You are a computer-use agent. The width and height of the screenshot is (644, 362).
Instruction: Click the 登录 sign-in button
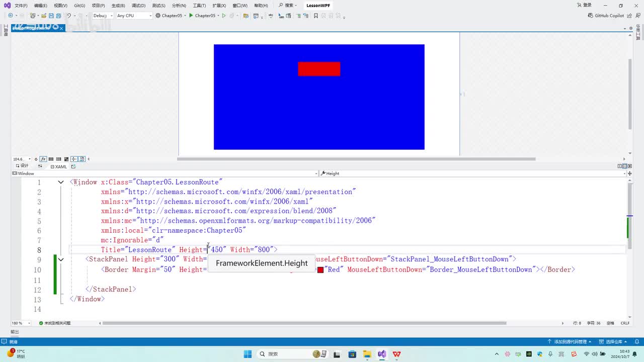click(x=584, y=6)
